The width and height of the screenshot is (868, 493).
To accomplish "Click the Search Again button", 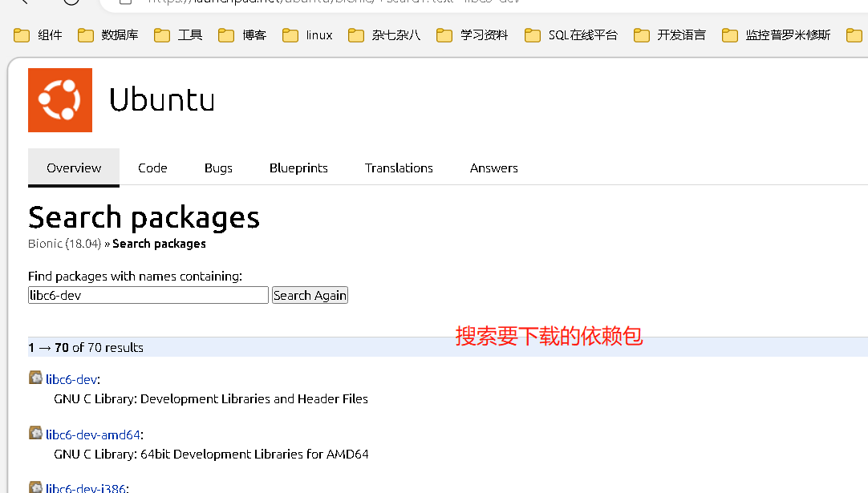I will (x=310, y=296).
